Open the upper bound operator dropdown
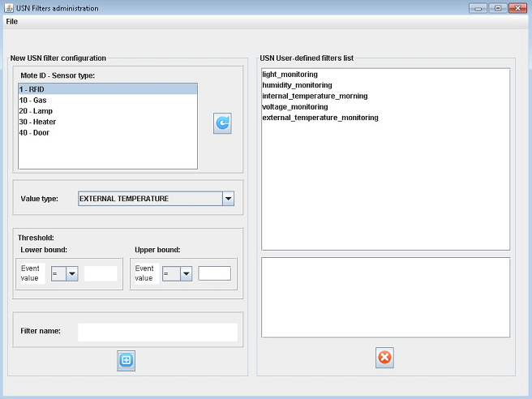 click(x=186, y=273)
